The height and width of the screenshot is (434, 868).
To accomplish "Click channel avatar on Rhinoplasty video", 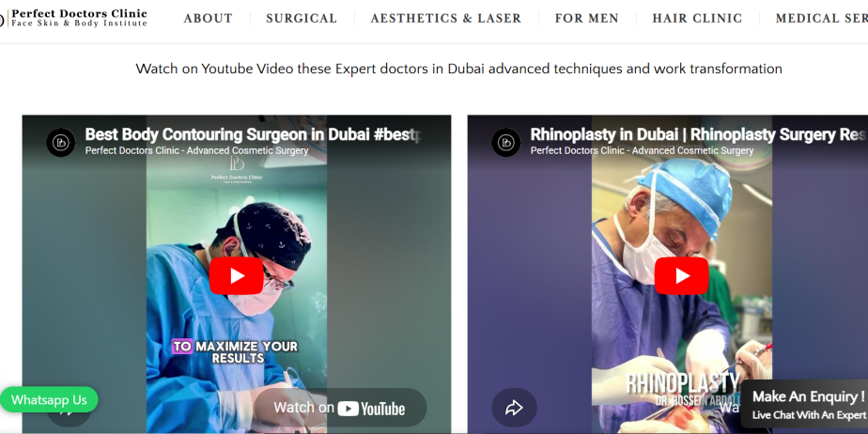I will click(x=506, y=143).
